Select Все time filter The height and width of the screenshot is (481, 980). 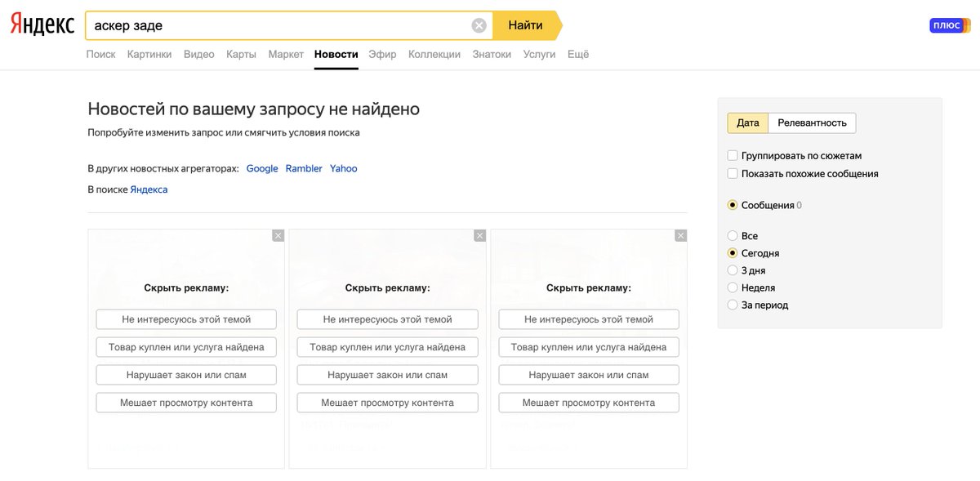pos(733,236)
